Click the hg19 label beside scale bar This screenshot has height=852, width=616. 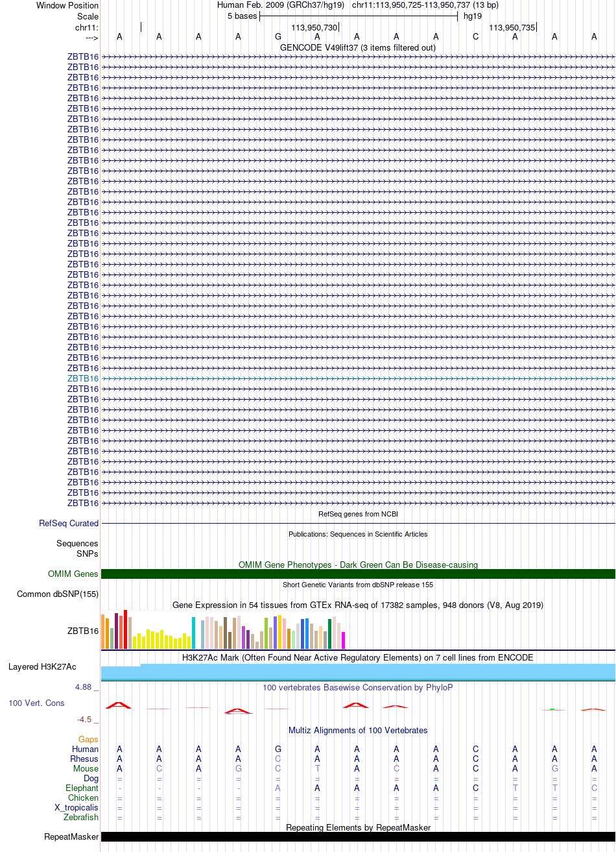click(472, 16)
